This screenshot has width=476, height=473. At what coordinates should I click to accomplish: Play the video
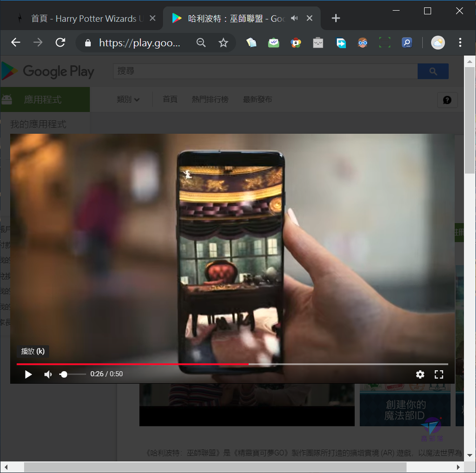tap(28, 374)
